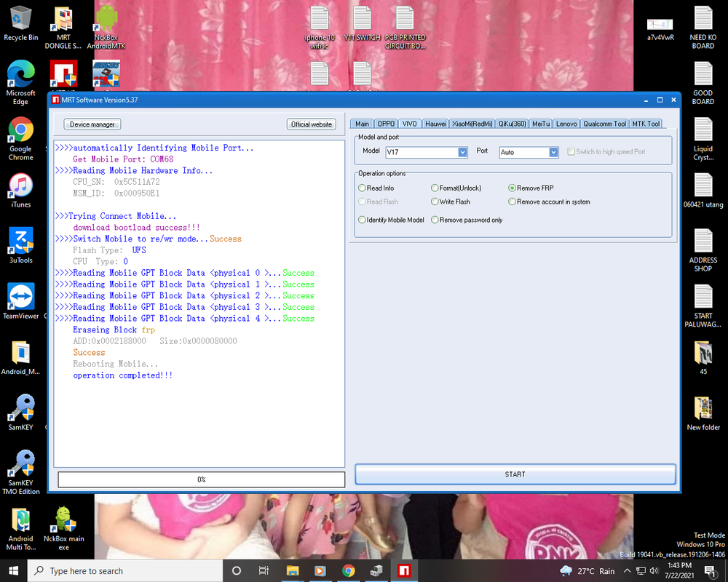Viewport: 728px width, 582px height.
Task: Switch to the Main tab
Action: [362, 124]
